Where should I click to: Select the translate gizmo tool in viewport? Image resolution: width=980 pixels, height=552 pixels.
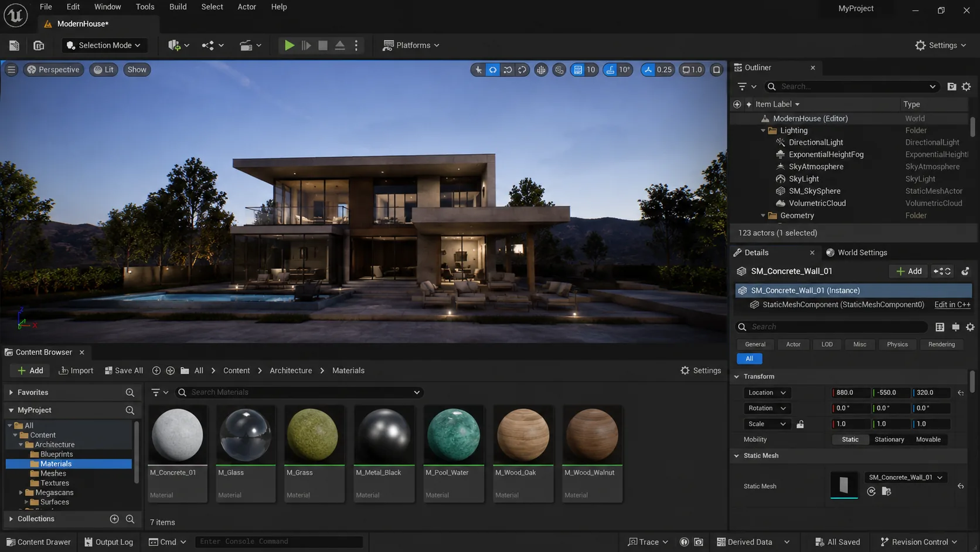(493, 70)
